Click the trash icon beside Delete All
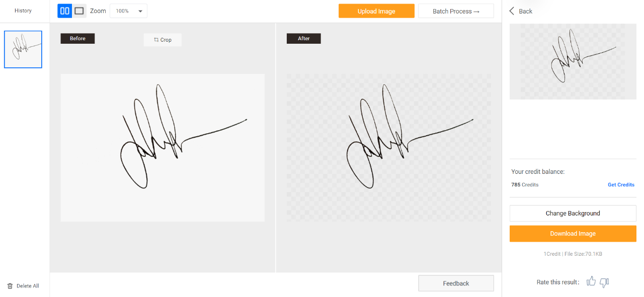This screenshot has height=297, width=644. coord(10,286)
